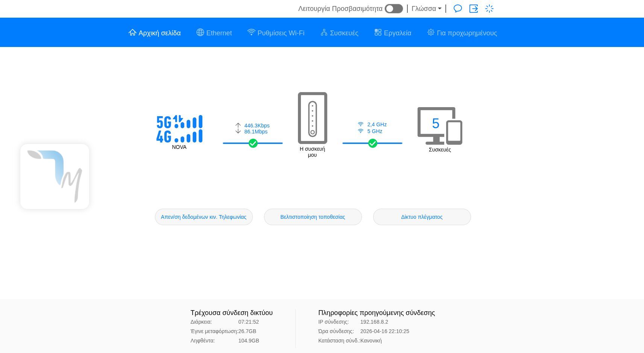Open the connected devices monitor icon
This screenshot has width=644, height=353.
point(439,126)
